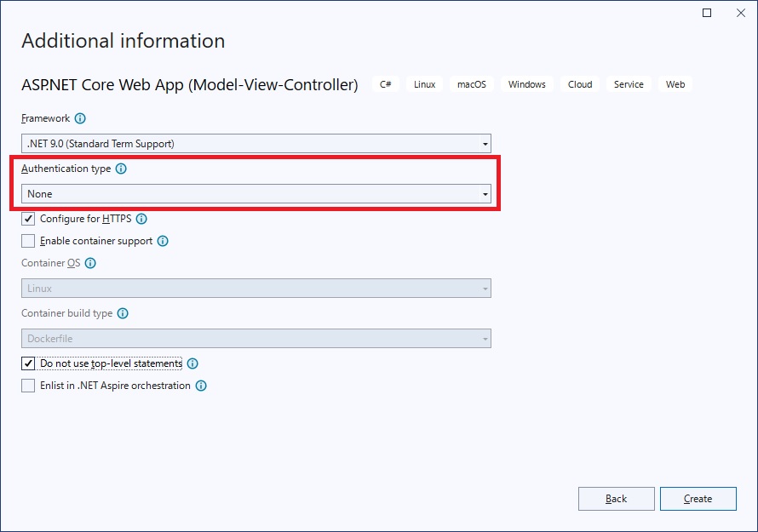Click the Authentication type label
Image resolution: width=758 pixels, height=532 pixels.
click(x=66, y=169)
